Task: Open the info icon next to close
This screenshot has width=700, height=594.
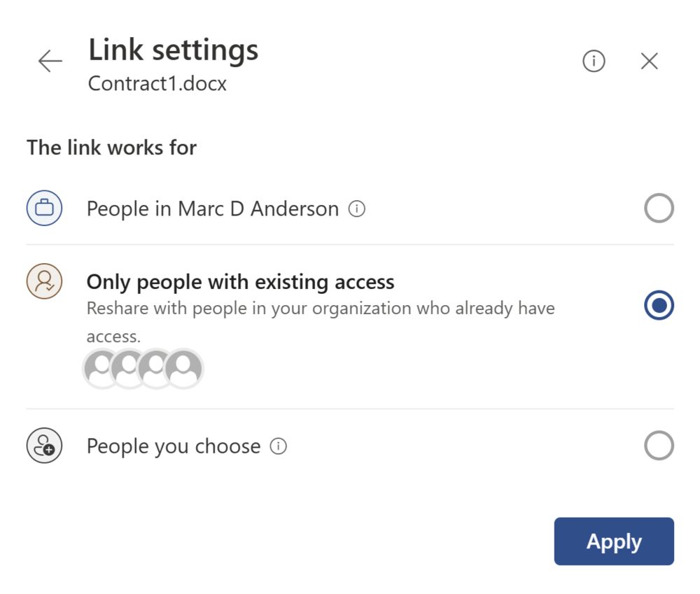Action: 594,61
